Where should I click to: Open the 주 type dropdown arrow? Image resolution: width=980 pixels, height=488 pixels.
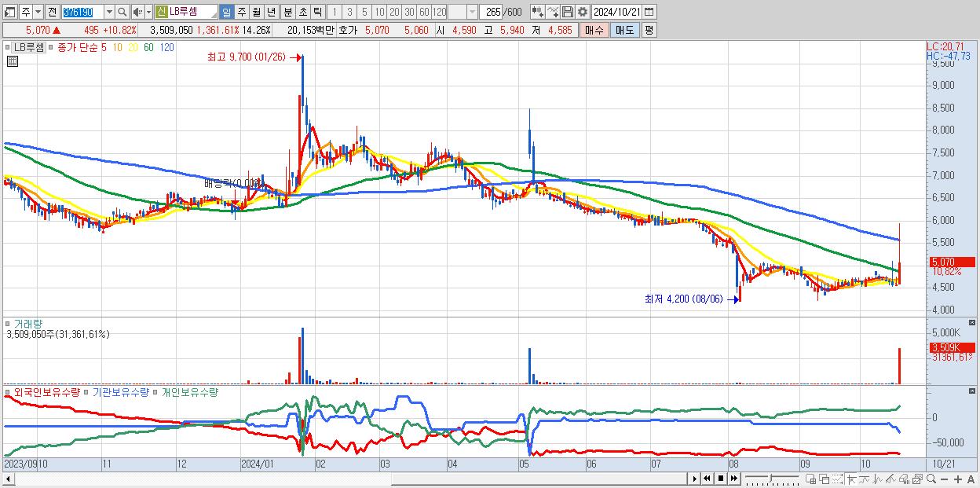[38, 12]
